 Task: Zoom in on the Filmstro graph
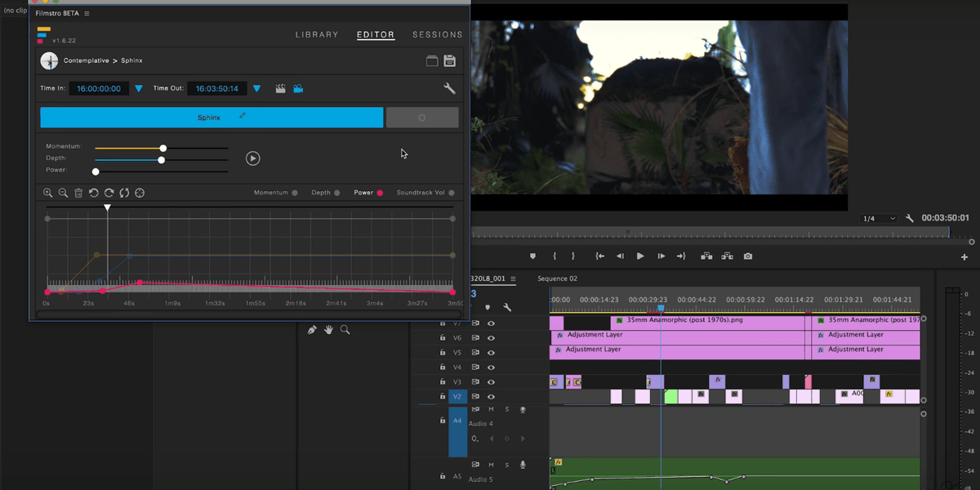click(x=48, y=193)
